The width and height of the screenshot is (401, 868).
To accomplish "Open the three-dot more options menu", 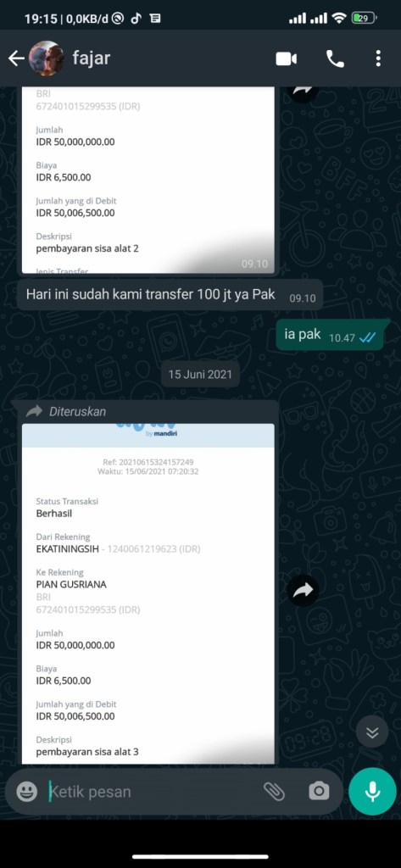I will 378,58.
